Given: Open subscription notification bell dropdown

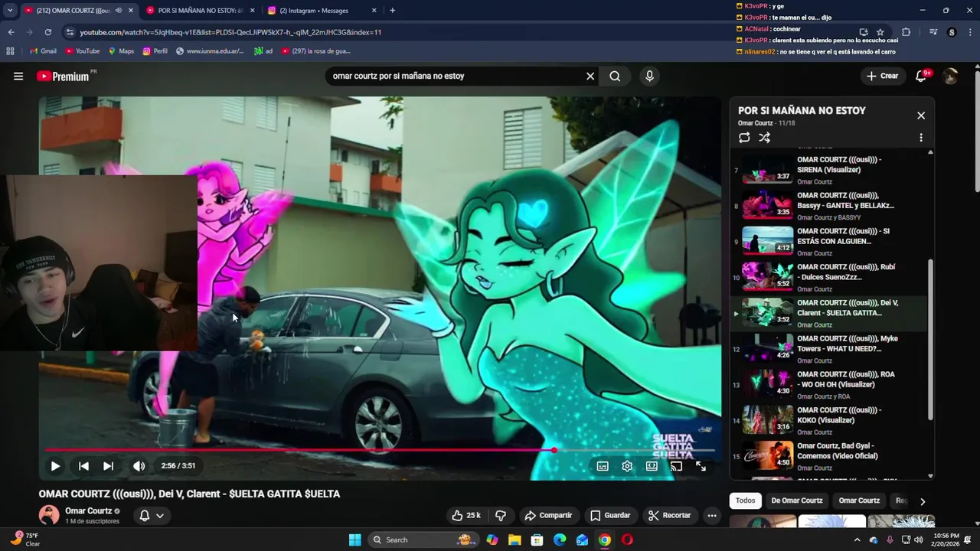Looking at the screenshot, I should point(152,516).
